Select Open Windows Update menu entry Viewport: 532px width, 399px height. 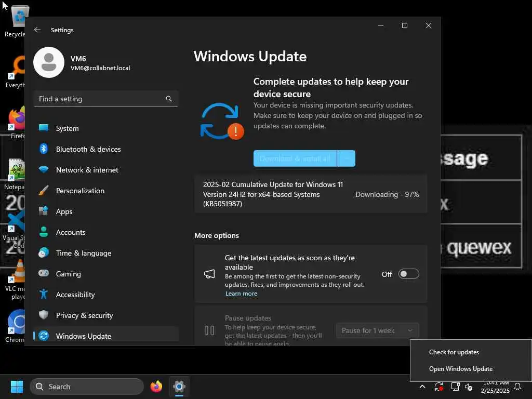(471, 369)
